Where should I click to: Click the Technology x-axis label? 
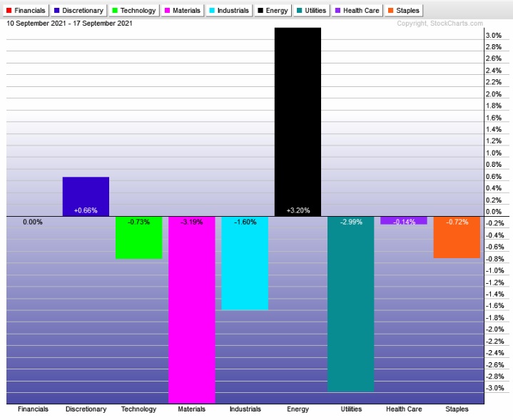coord(138,409)
